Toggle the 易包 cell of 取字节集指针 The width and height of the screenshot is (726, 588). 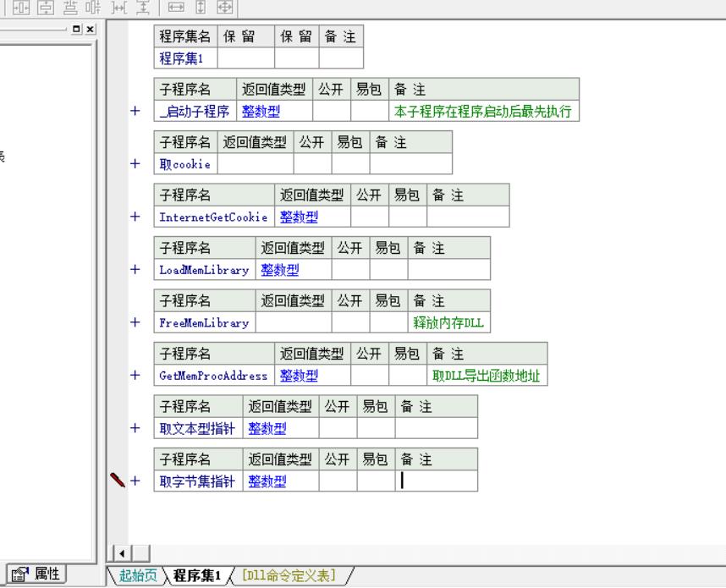376,481
